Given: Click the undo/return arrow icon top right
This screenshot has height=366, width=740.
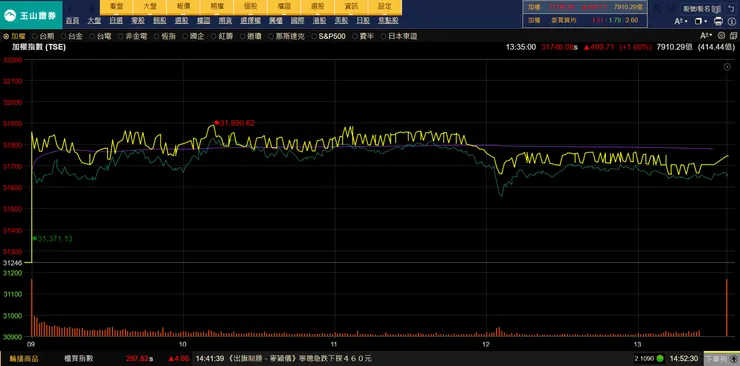Looking at the screenshot, I should (731, 8).
